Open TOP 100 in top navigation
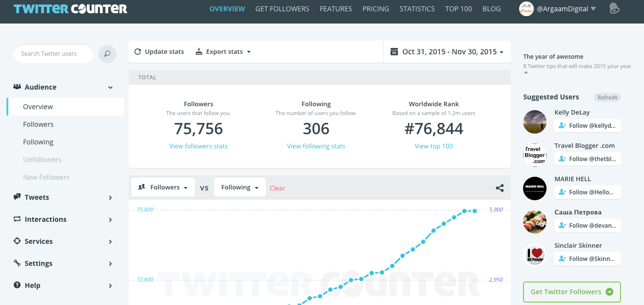This screenshot has width=644, height=305. [x=458, y=9]
